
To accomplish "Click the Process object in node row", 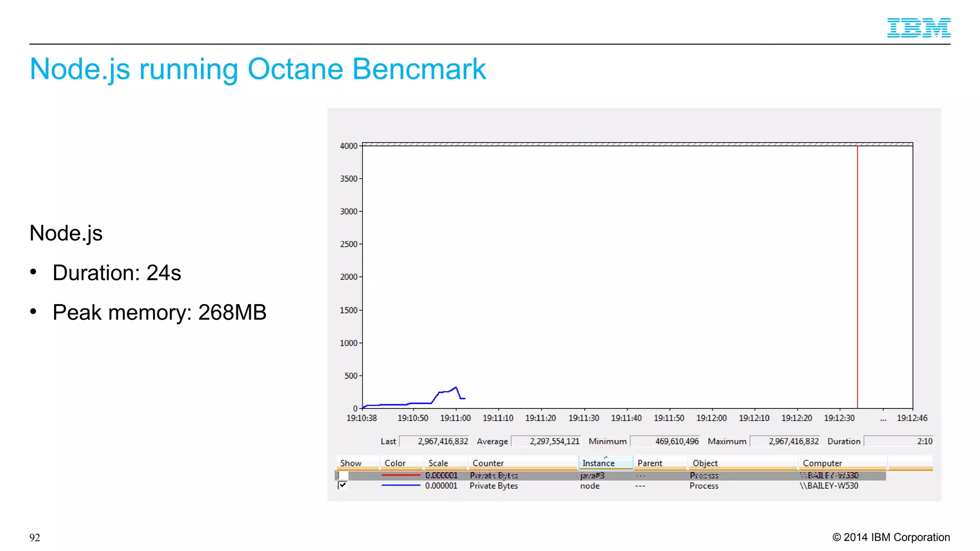I will click(x=704, y=485).
